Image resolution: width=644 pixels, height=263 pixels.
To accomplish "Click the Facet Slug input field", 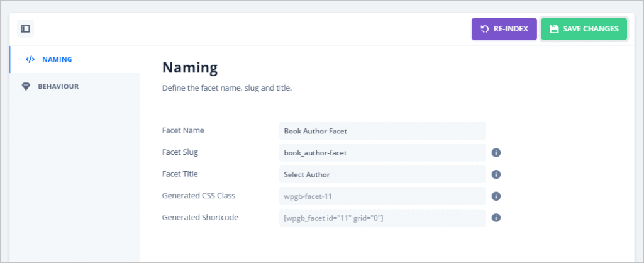I will (x=382, y=153).
